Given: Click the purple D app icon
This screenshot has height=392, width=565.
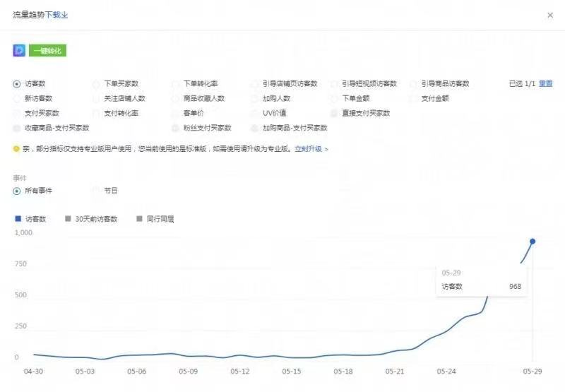Looking at the screenshot, I should [x=19, y=50].
